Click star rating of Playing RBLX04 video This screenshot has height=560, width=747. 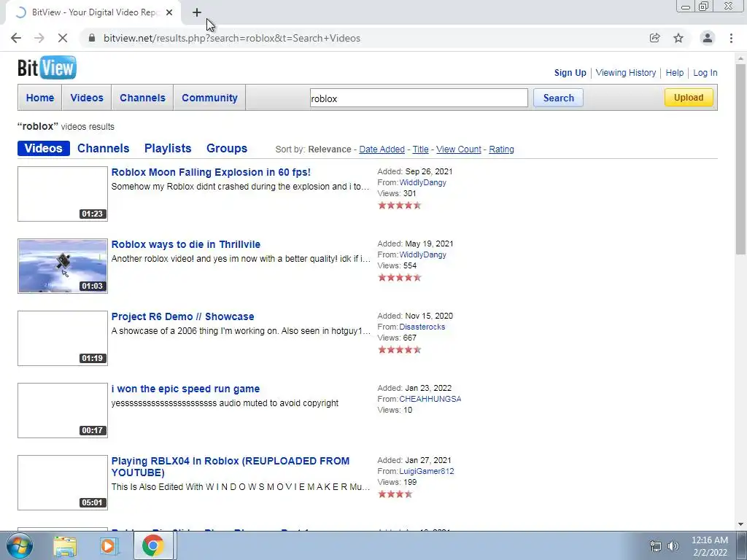click(x=395, y=494)
